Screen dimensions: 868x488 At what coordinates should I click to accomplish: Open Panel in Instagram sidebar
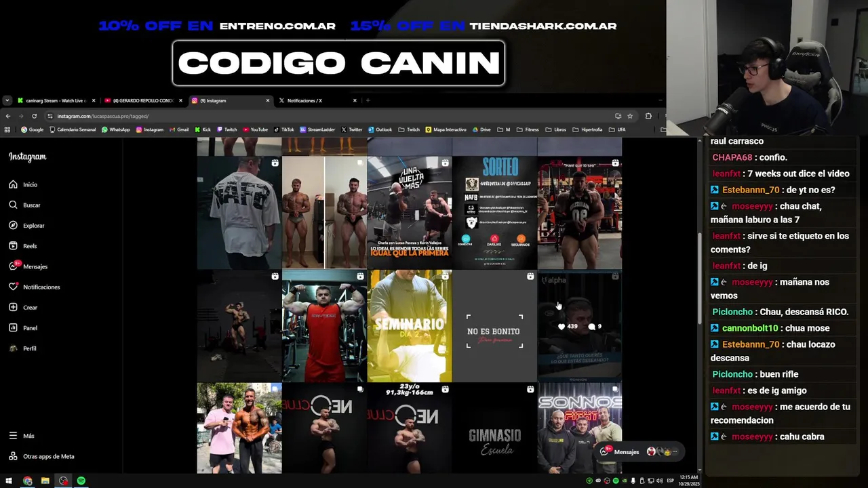point(23,328)
